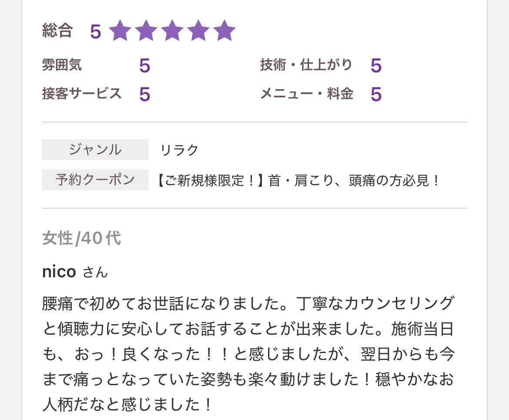Screen dimensions: 509x420
Task: Click the ジャンル category tag
Action: click(x=95, y=150)
